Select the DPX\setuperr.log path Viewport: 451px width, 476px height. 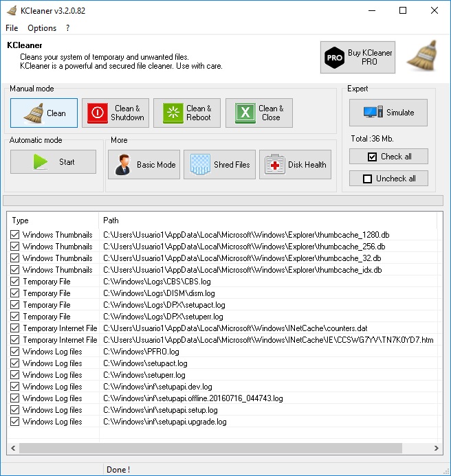(x=163, y=317)
